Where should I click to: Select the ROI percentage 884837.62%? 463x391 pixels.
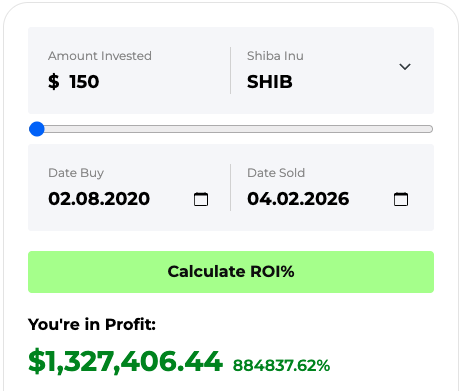pos(281,365)
